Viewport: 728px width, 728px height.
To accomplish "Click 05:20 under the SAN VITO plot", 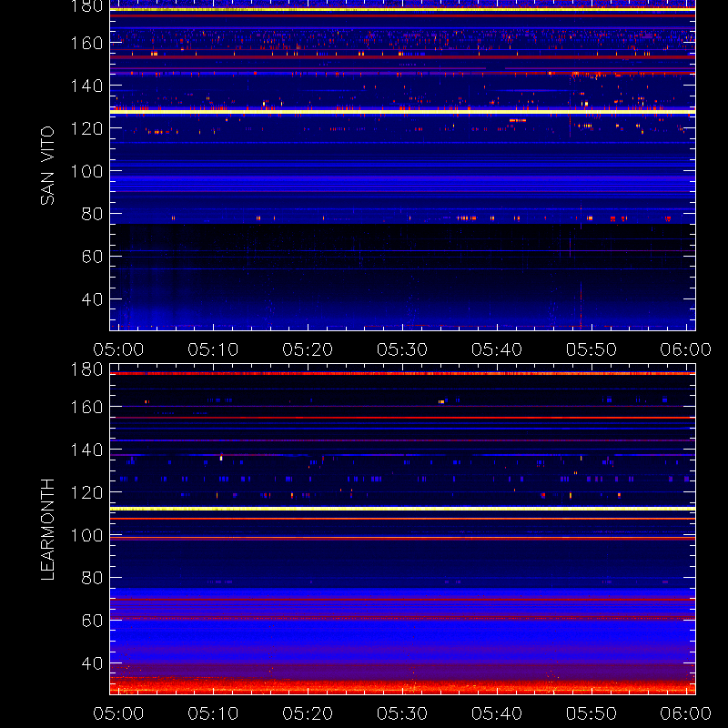I will [x=308, y=349].
